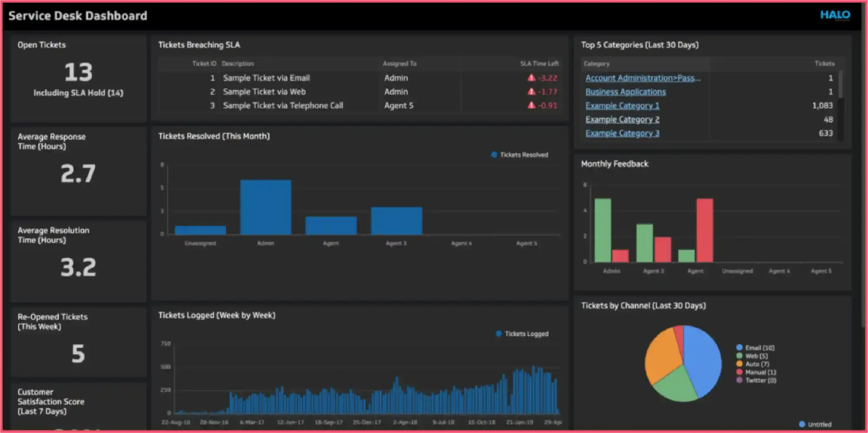The image size is (868, 433).
Task: Select the Sample Ticket via Telephone Call row
Action: (x=283, y=106)
